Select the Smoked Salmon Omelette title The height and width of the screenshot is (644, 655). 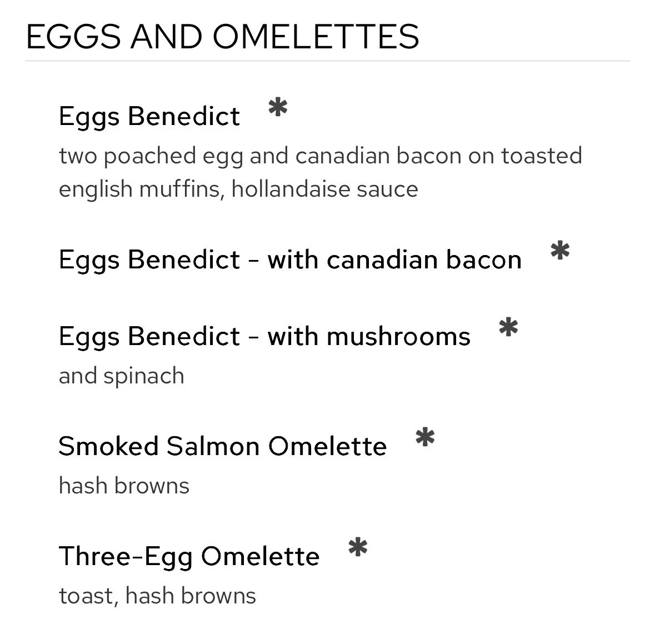coord(223,446)
